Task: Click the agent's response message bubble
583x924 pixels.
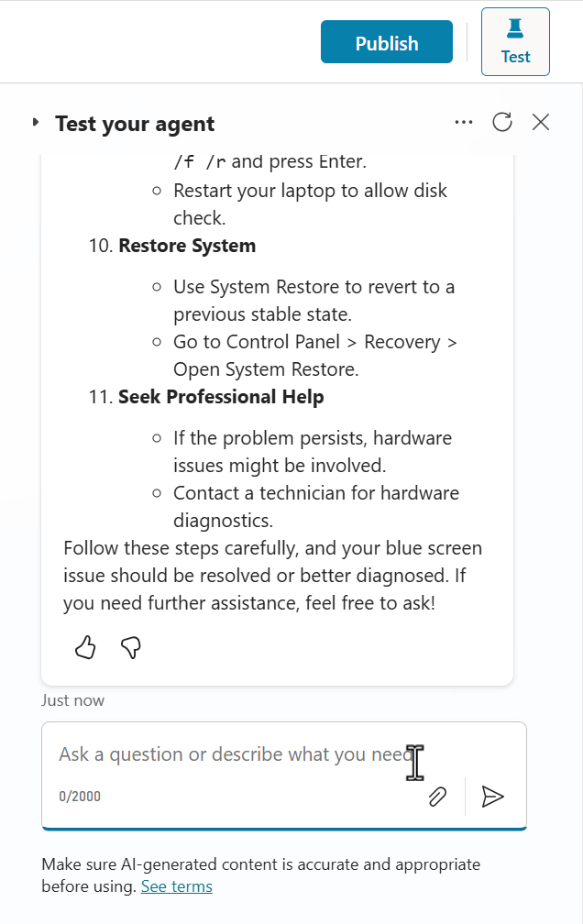Action: tap(275, 412)
